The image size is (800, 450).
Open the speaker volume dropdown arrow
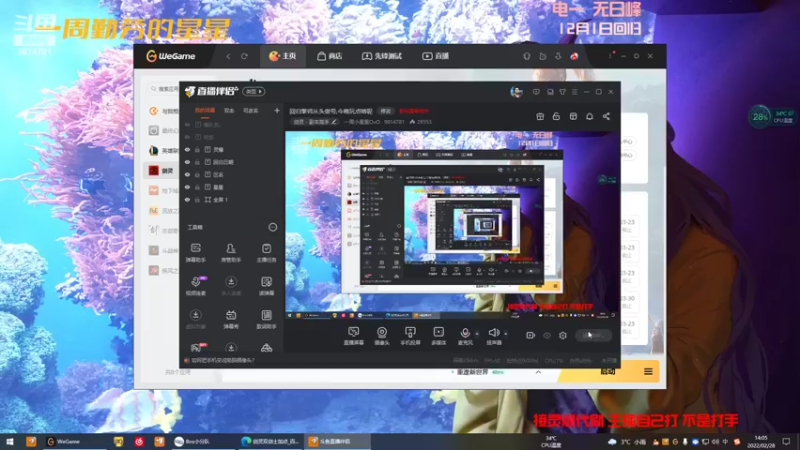[x=506, y=334]
